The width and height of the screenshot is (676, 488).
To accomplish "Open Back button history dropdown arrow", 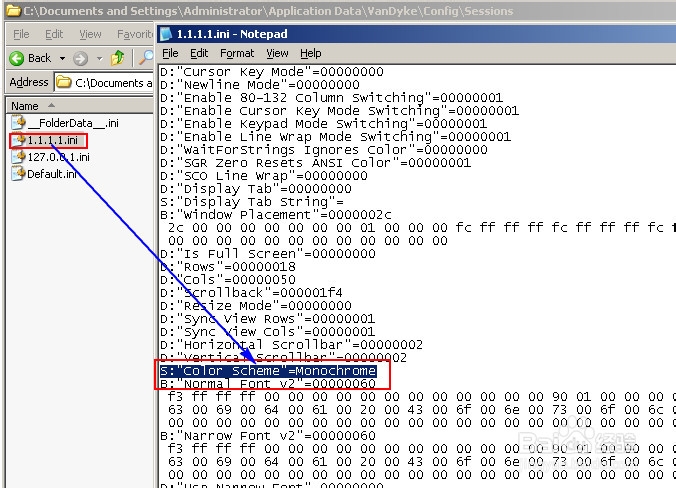I will click(x=63, y=58).
